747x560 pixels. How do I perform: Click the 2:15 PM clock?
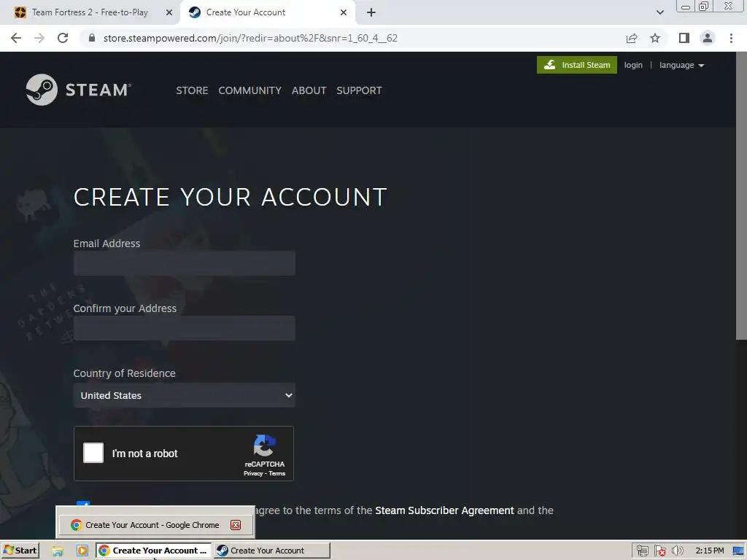(709, 551)
